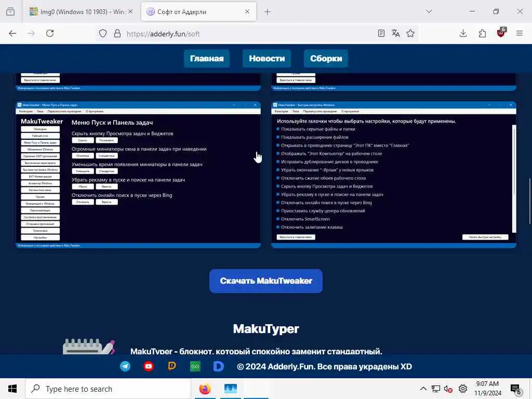Open the extensions puzzle icon
This screenshot has width=532, height=399.
click(x=482, y=33)
